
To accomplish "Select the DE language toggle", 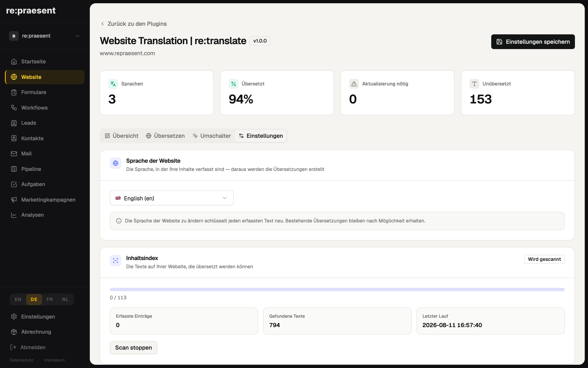I will tap(34, 299).
